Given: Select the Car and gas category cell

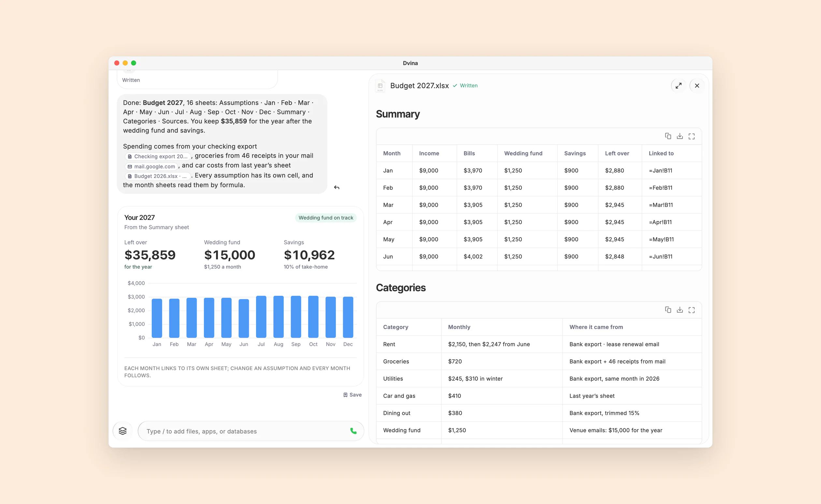Looking at the screenshot, I should (x=409, y=396).
